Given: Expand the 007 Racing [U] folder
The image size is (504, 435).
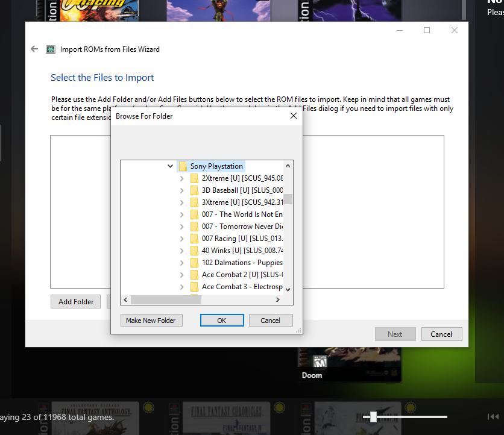Looking at the screenshot, I should tap(181, 239).
